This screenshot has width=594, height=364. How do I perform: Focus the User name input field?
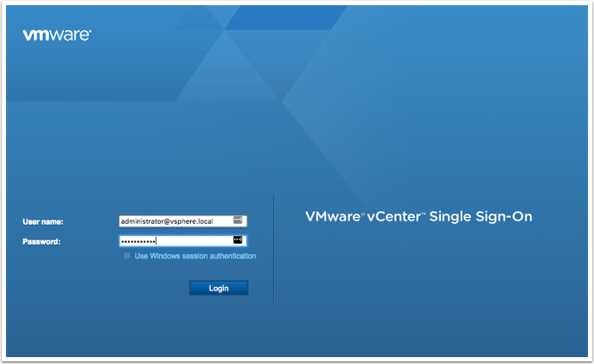point(177,221)
